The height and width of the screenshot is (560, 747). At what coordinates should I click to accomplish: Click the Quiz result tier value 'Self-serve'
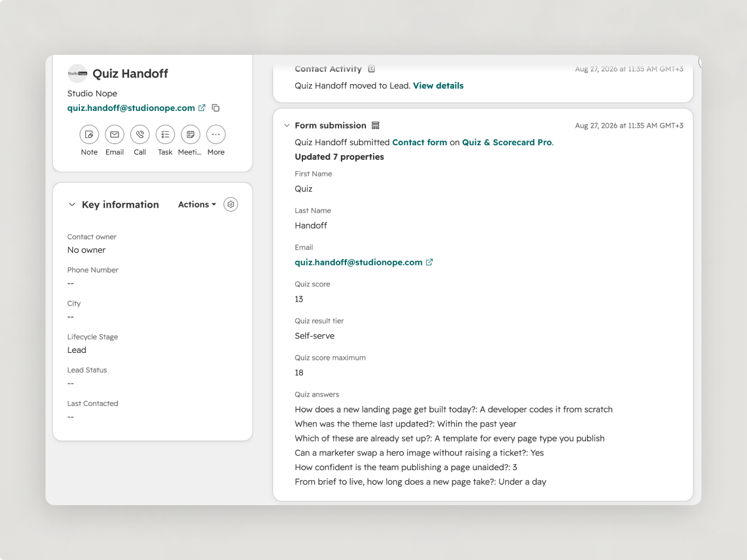click(x=315, y=336)
